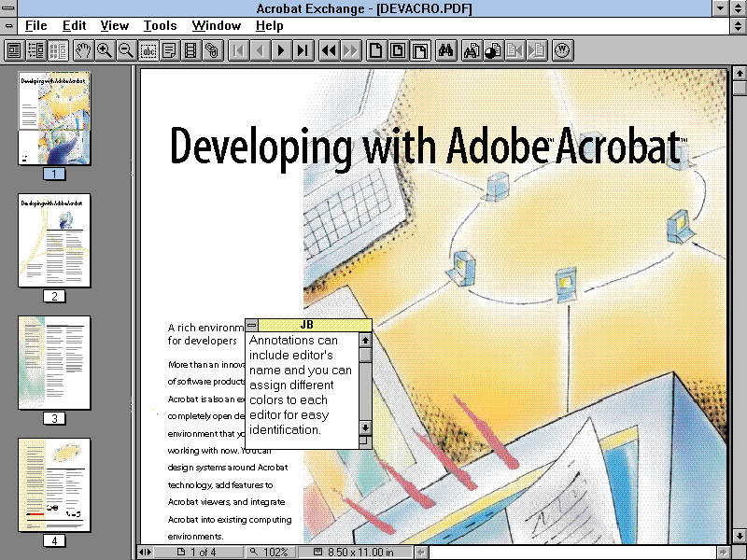Viewport: 747px width, 560px height.
Task: Select the Hand tool
Action: coord(83,50)
